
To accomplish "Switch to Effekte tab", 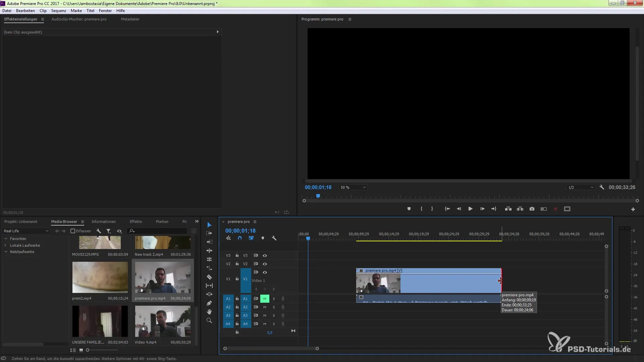I will (136, 222).
